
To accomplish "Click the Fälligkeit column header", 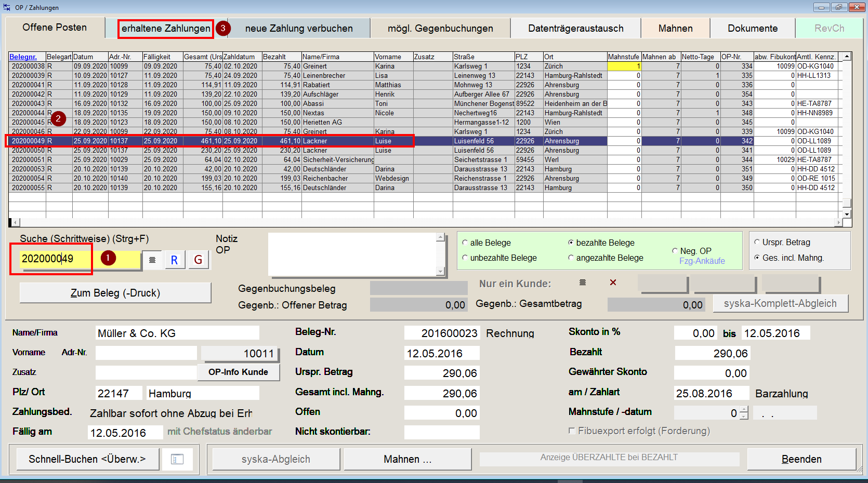I will pos(163,57).
